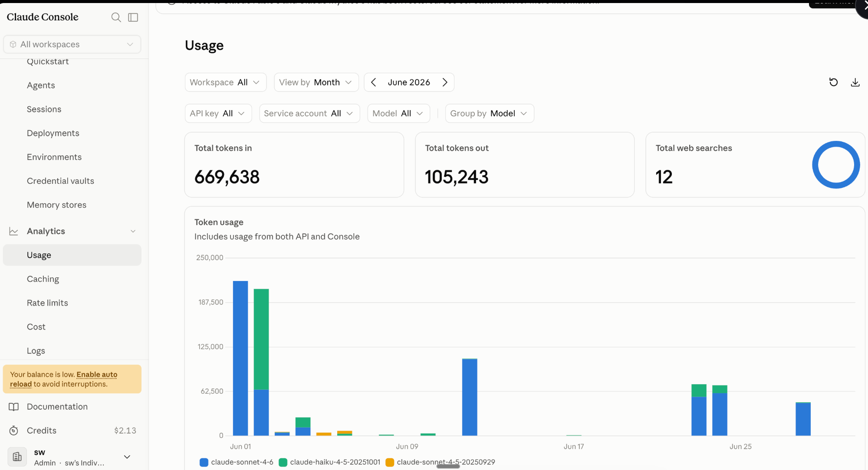
Task: Expand the account switcher chevron
Action: (x=127, y=457)
